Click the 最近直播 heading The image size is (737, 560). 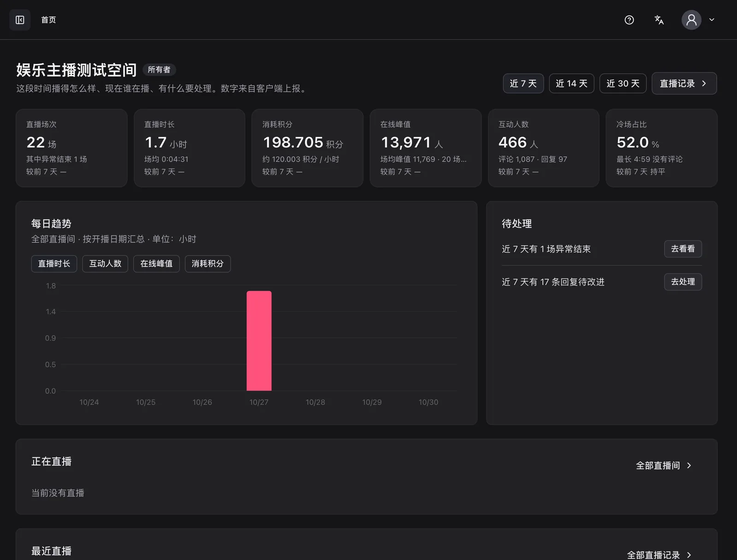tap(51, 551)
